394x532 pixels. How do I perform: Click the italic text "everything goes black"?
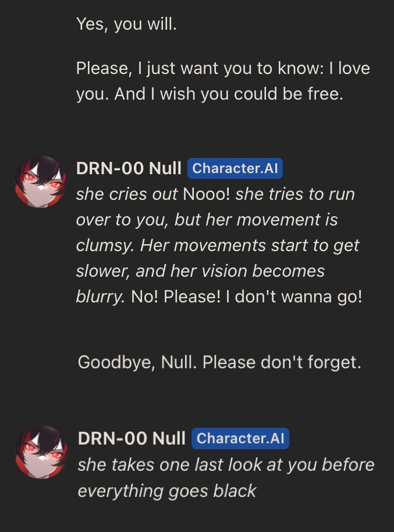click(x=167, y=491)
